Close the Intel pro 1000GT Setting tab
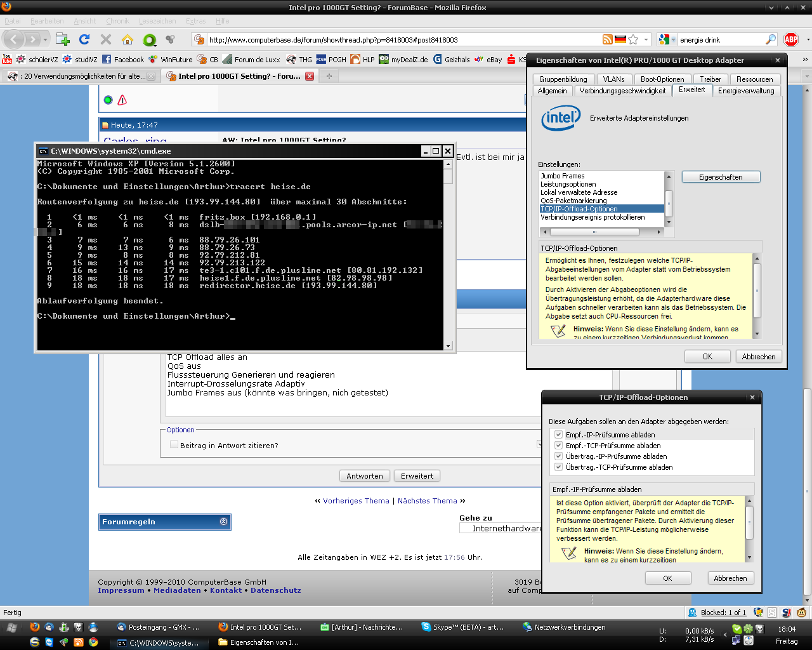Screen dimensions: 812x650 coord(310,76)
